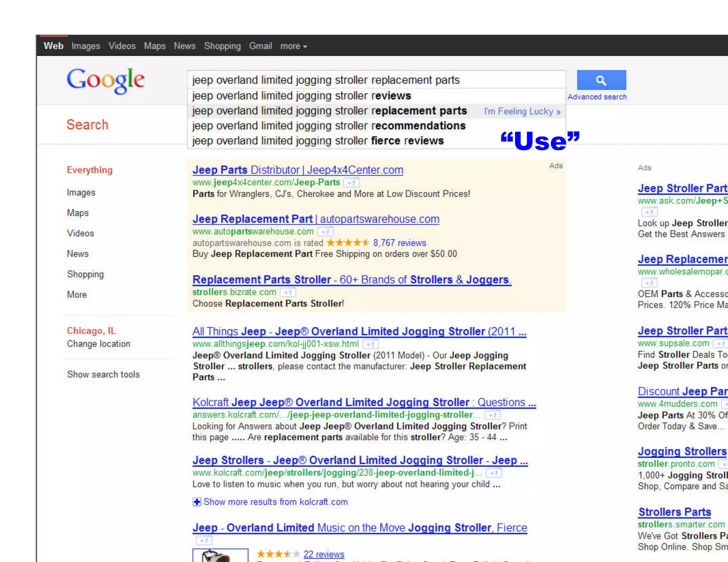Open Jeep Parts Distributor Jeep4x4Center ad
The image size is (728, 562).
pos(298,170)
